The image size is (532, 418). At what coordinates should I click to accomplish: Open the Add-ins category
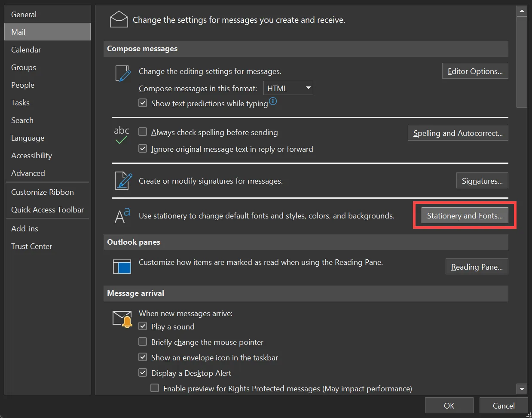click(x=47, y=228)
